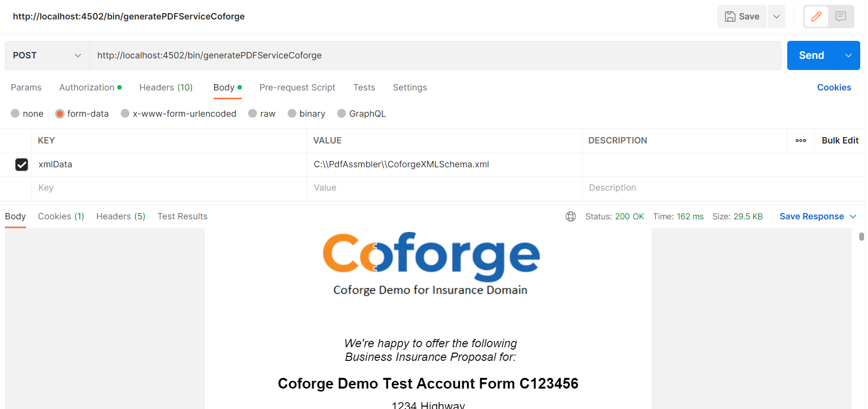The height and width of the screenshot is (409, 868).
Task: Open the Authorization tab
Action: 90,88
